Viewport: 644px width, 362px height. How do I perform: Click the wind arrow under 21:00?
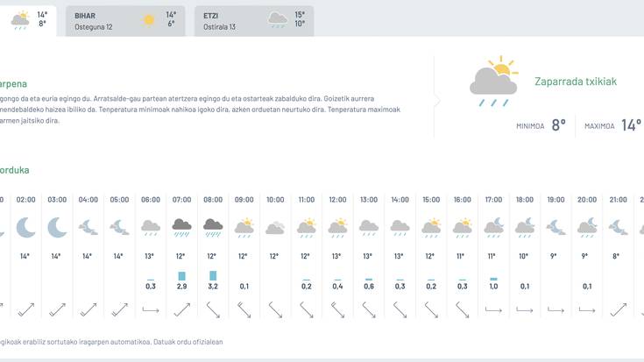[x=618, y=309]
